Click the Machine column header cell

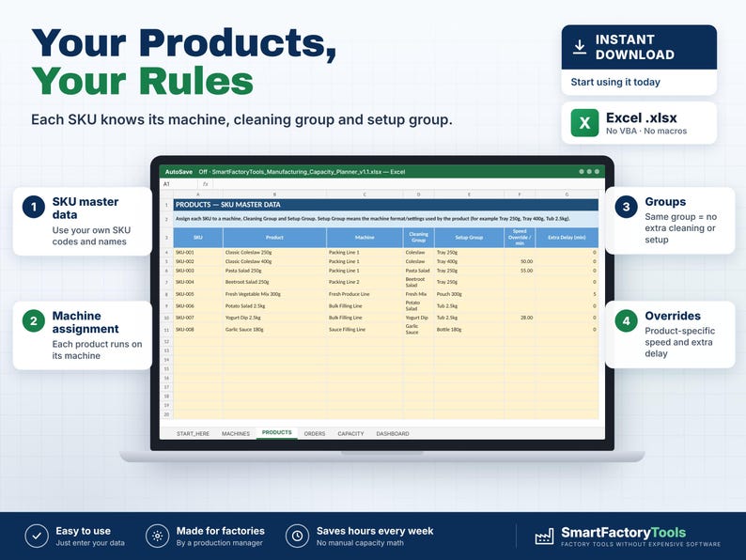coord(365,238)
